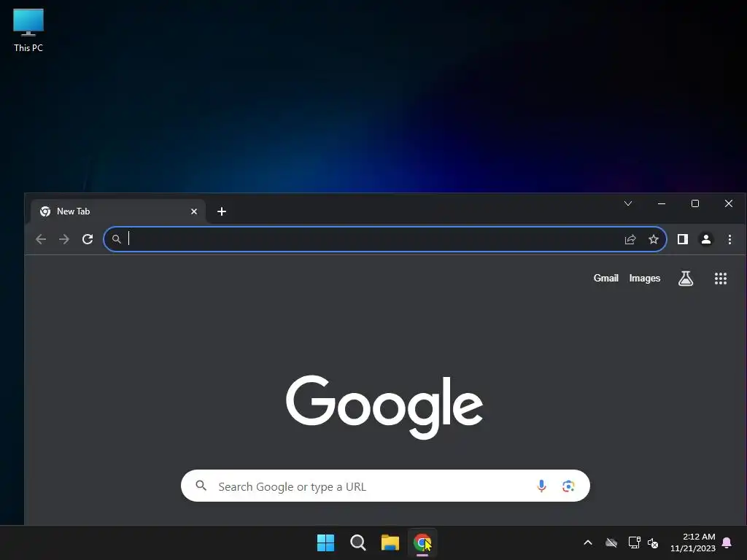Viewport: 747px width, 560px height.
Task: Open File Explorer from the taskbar
Action: point(390,542)
